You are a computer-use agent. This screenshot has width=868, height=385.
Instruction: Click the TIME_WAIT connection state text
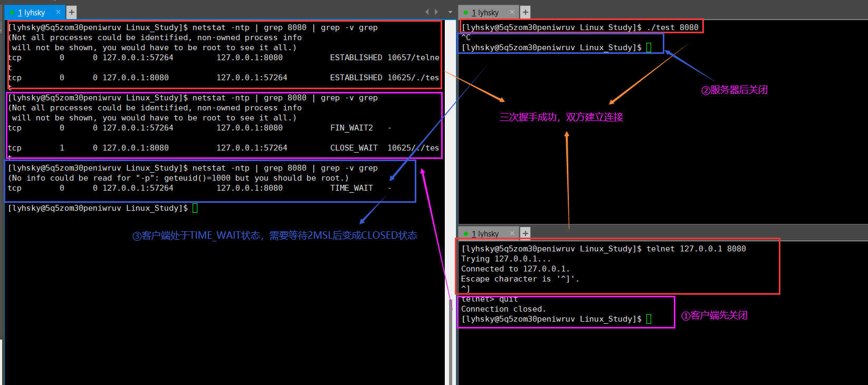(x=351, y=188)
